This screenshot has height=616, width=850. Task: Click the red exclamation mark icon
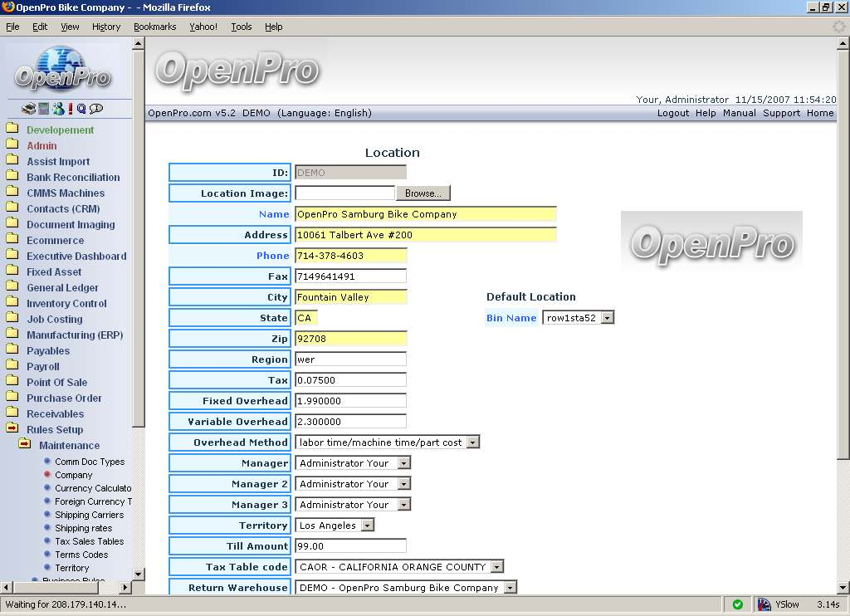71,109
